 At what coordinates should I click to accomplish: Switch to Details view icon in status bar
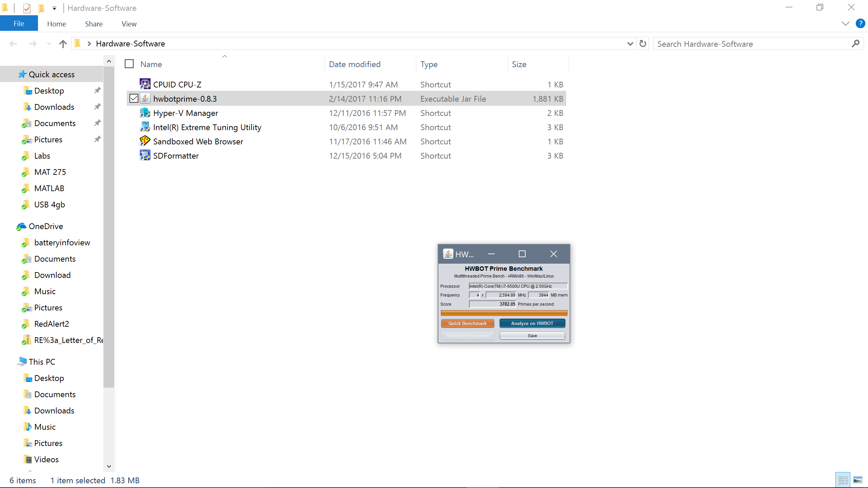(843, 480)
